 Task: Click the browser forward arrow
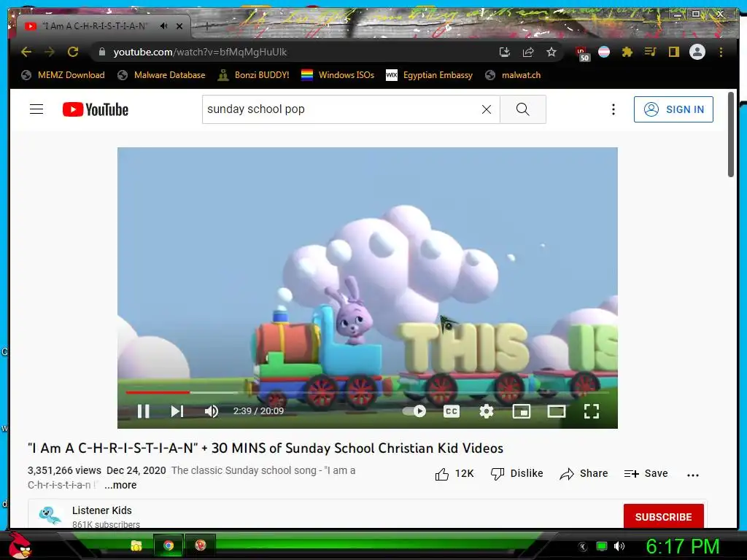pyautogui.click(x=50, y=52)
